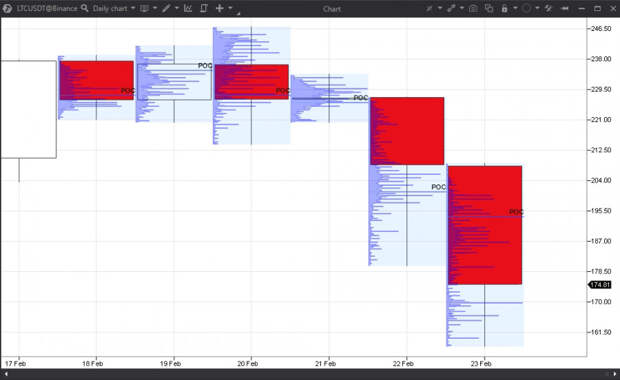Expand the dropdown next to plus icon

230,8
